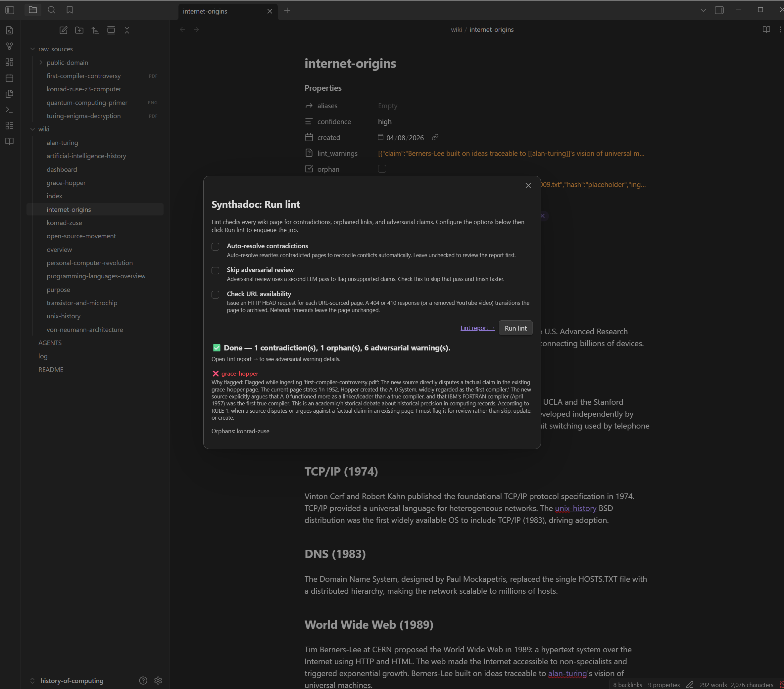
Task: Click link icon beside created date
Action: 435,137
